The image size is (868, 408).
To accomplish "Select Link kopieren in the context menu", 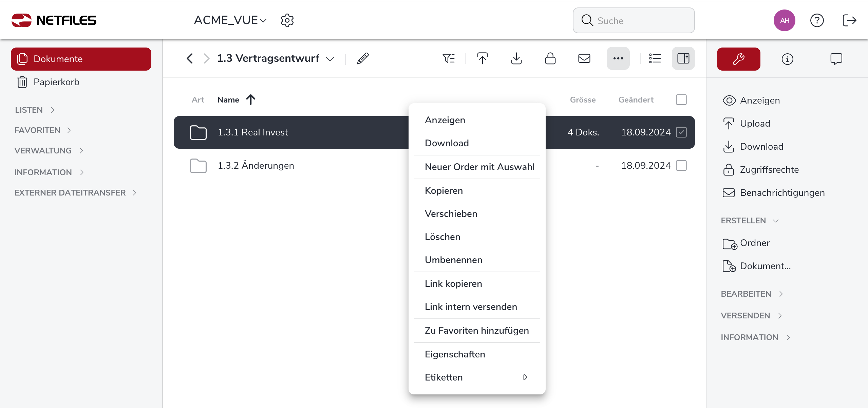I will (453, 284).
